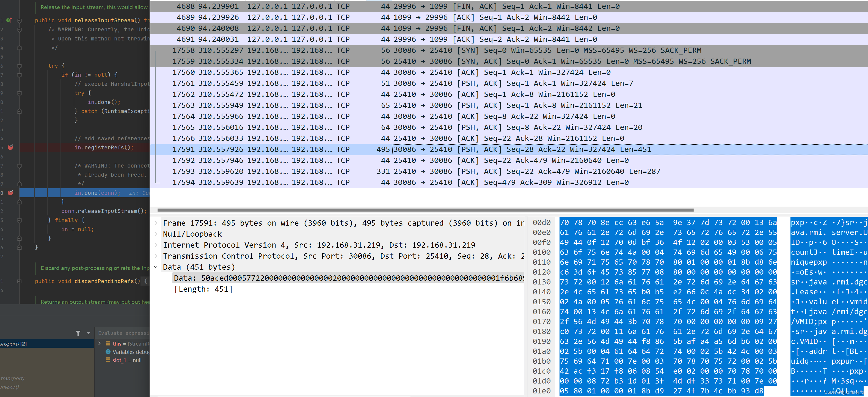Expand the Null/Loopback details node

[x=156, y=234]
